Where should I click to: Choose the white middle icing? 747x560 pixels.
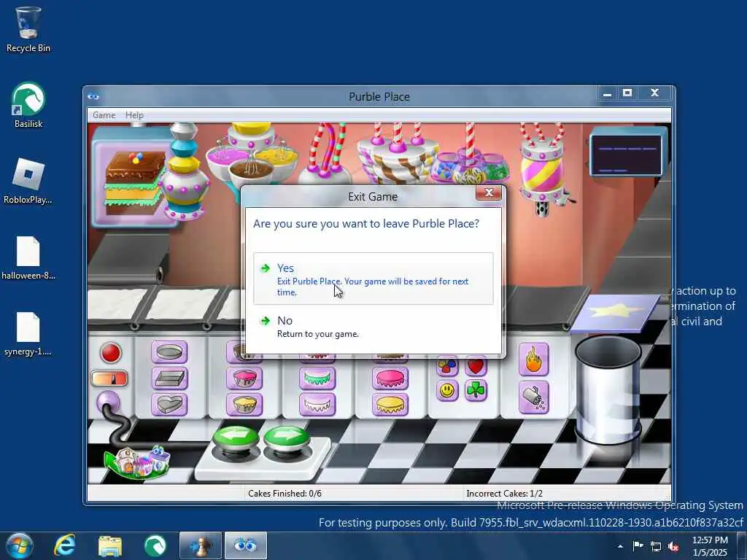coord(317,404)
